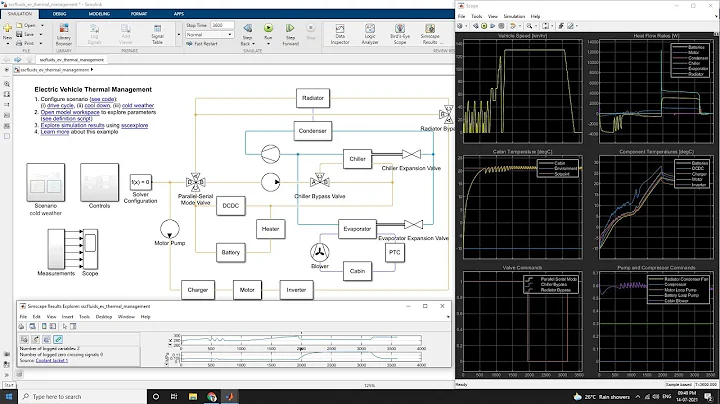Click the Windows Start button
Image resolution: width=720 pixels, height=404 pixels.
click(x=9, y=397)
